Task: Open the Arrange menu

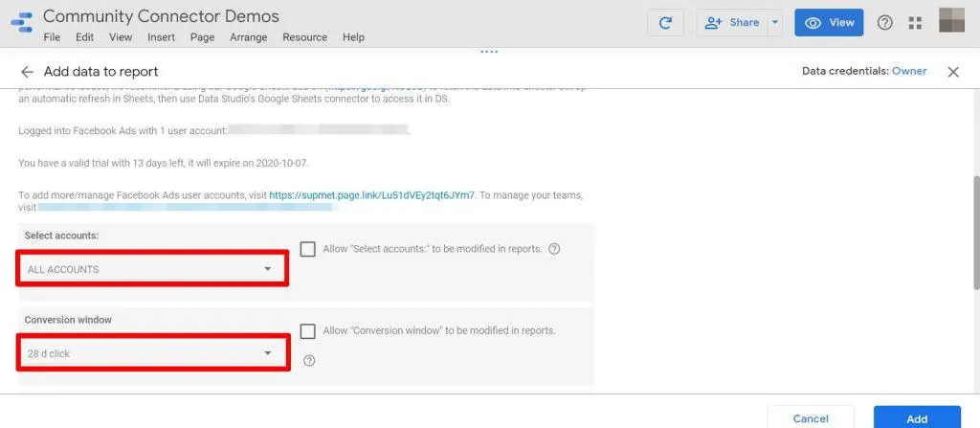Action: pos(248,37)
